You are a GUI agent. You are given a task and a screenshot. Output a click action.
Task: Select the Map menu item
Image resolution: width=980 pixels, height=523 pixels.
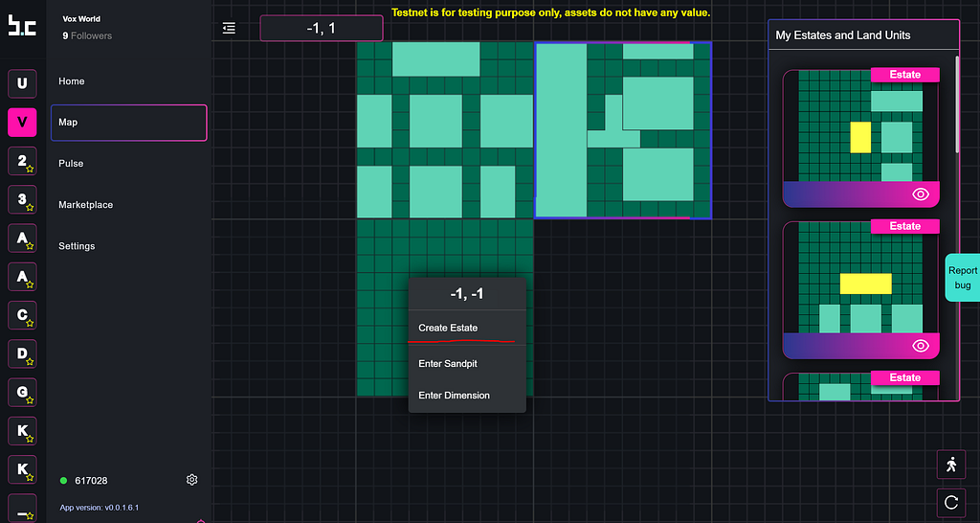pos(129,123)
